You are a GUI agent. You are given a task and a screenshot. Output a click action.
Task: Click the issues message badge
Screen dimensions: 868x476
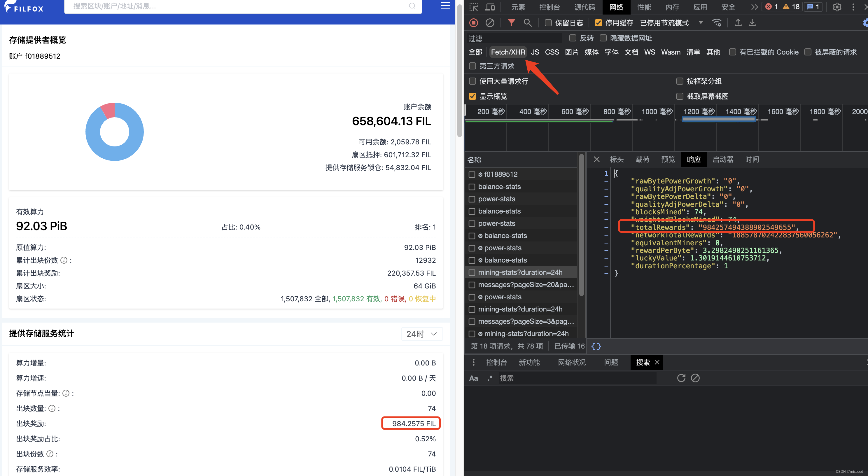tap(814, 7)
